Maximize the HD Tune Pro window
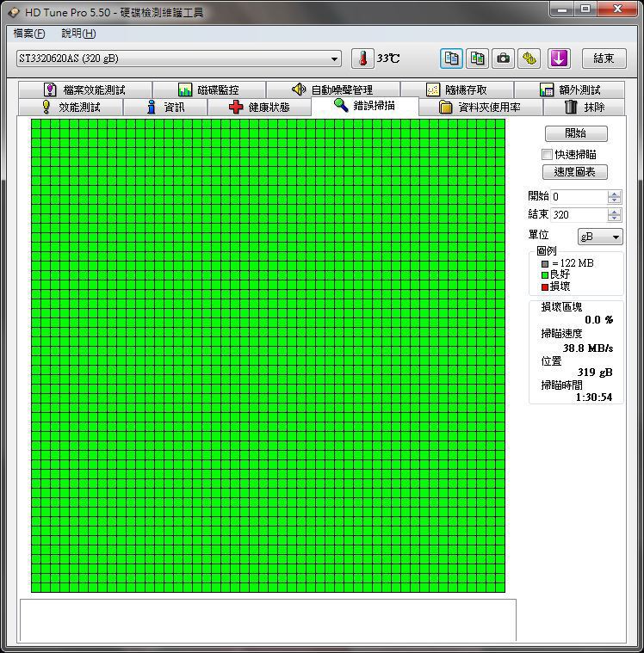 [x=585, y=9]
